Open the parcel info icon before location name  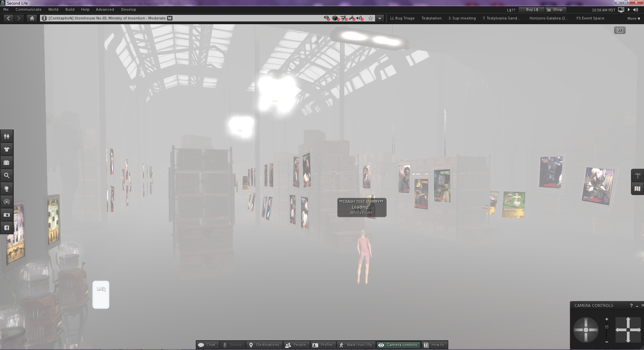tap(44, 18)
